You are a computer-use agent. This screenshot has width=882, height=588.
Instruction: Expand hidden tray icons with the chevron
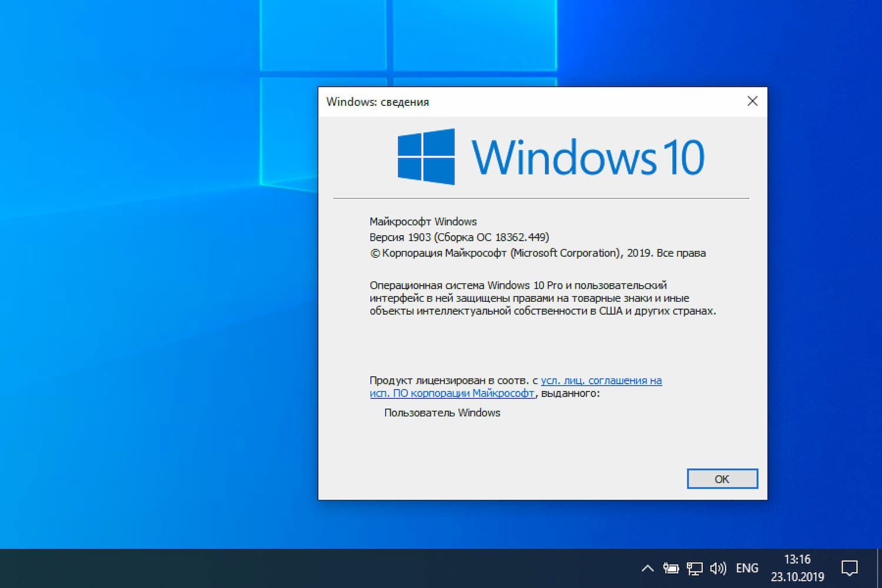(x=647, y=568)
